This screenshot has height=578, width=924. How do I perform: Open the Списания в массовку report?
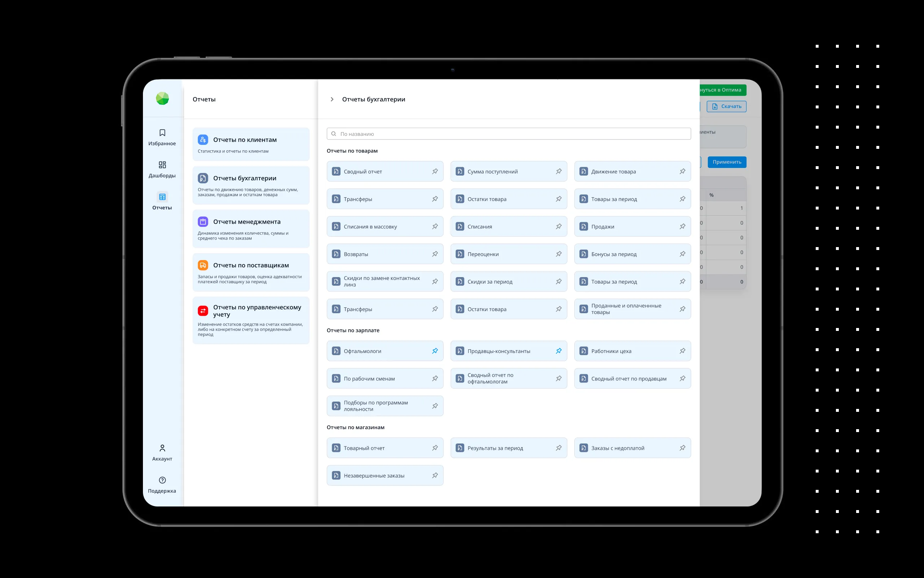385,226
